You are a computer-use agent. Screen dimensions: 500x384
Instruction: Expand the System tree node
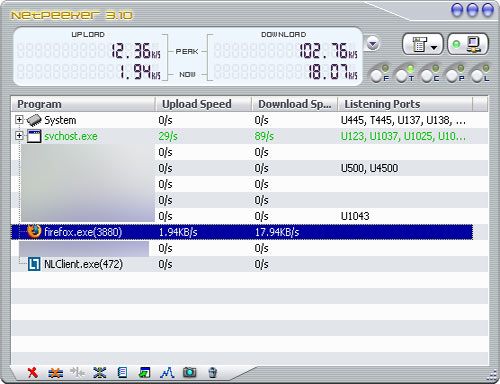(19, 119)
